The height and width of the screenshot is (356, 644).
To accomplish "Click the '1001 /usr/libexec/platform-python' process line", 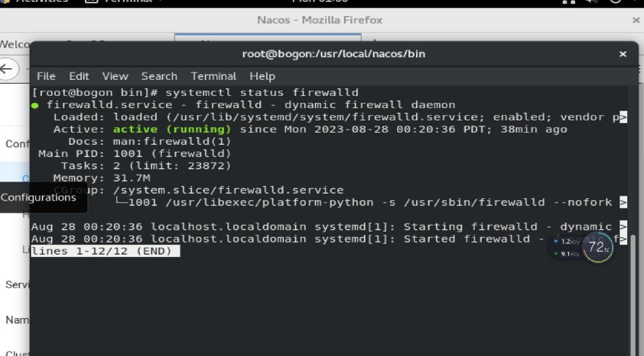I will coord(370,202).
